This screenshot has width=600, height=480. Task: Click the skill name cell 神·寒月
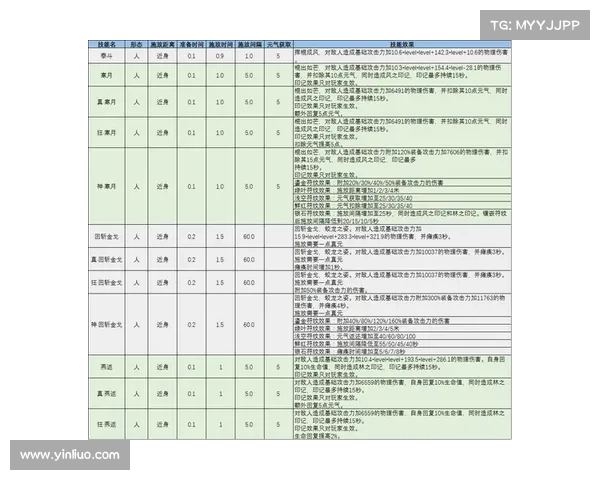106,186
